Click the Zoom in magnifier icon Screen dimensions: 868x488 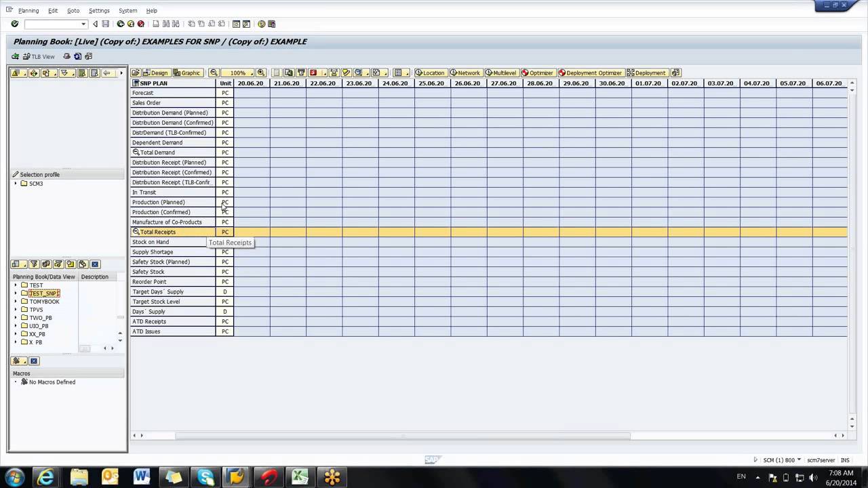click(261, 73)
